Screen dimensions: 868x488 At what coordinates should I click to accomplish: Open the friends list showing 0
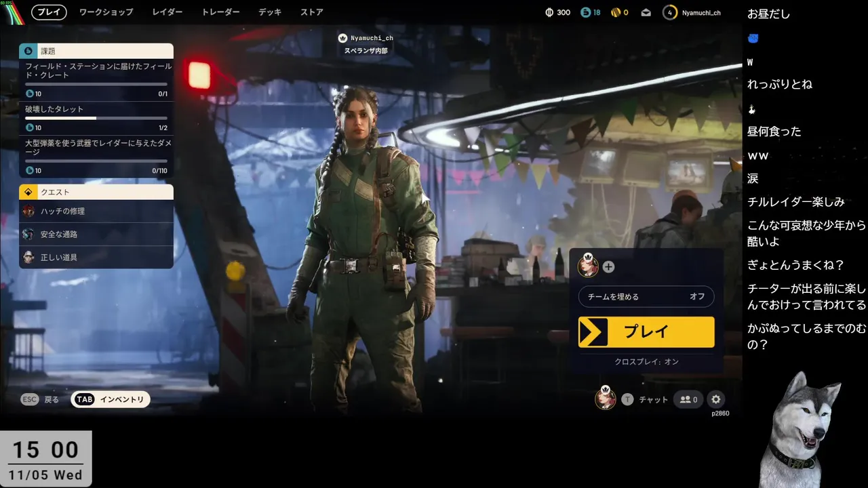coord(688,400)
